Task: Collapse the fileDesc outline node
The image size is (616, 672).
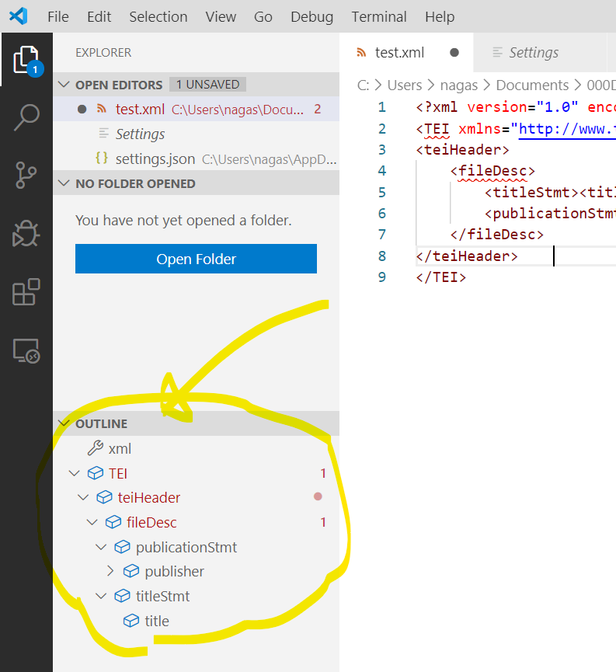Action: coord(92,522)
